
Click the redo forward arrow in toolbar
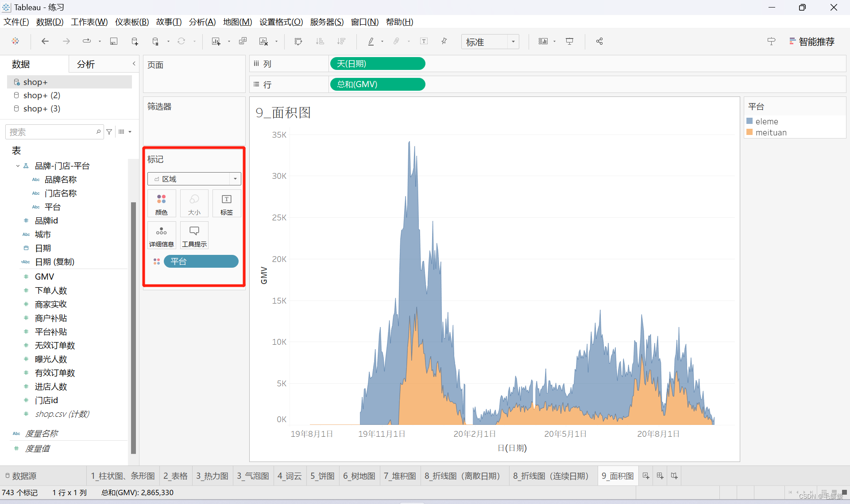pyautogui.click(x=66, y=41)
